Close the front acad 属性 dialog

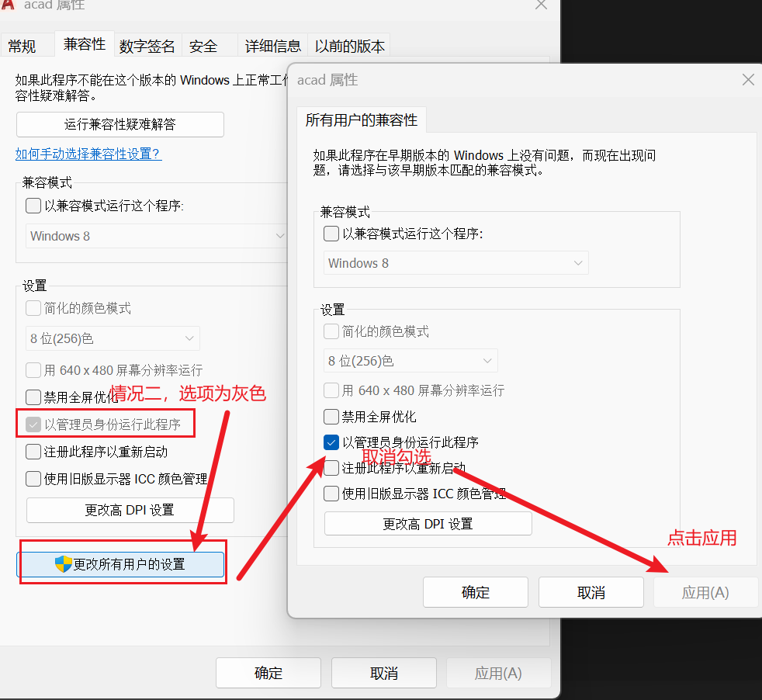pyautogui.click(x=748, y=80)
